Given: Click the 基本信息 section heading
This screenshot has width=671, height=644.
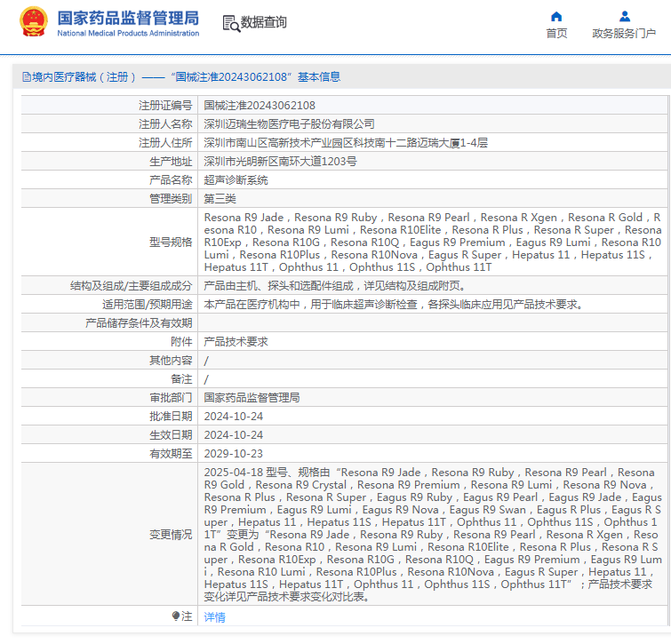Looking at the screenshot, I should click(319, 77).
